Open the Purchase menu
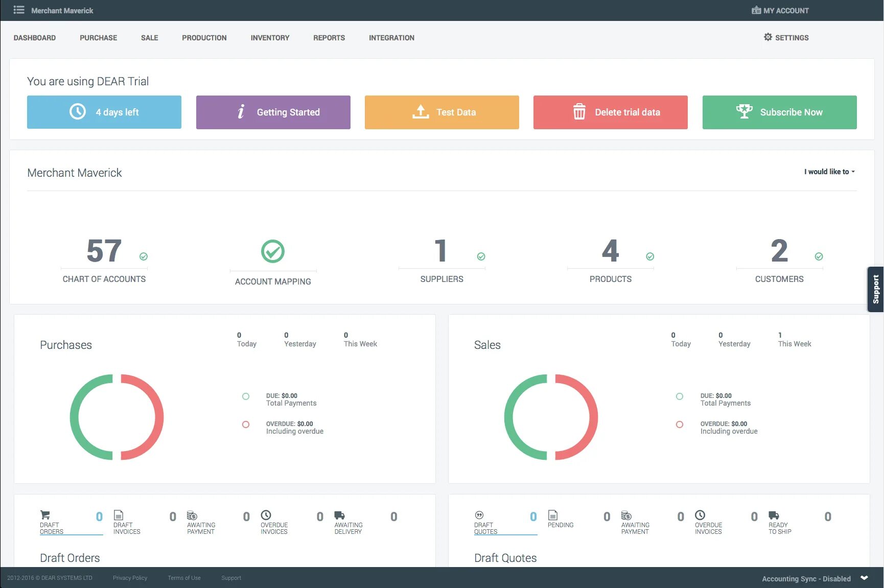The image size is (884, 588). pos(98,38)
